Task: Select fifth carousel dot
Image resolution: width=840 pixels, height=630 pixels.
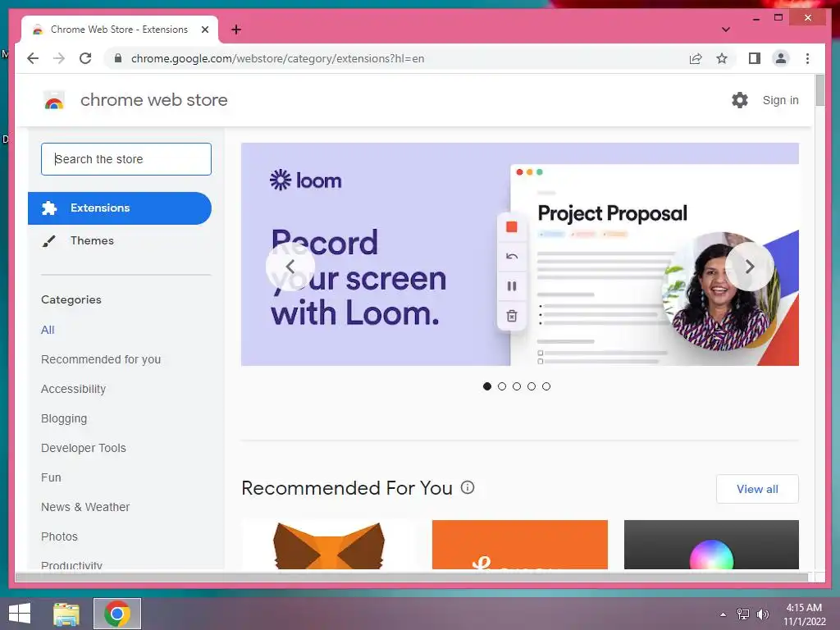Action: (x=546, y=386)
